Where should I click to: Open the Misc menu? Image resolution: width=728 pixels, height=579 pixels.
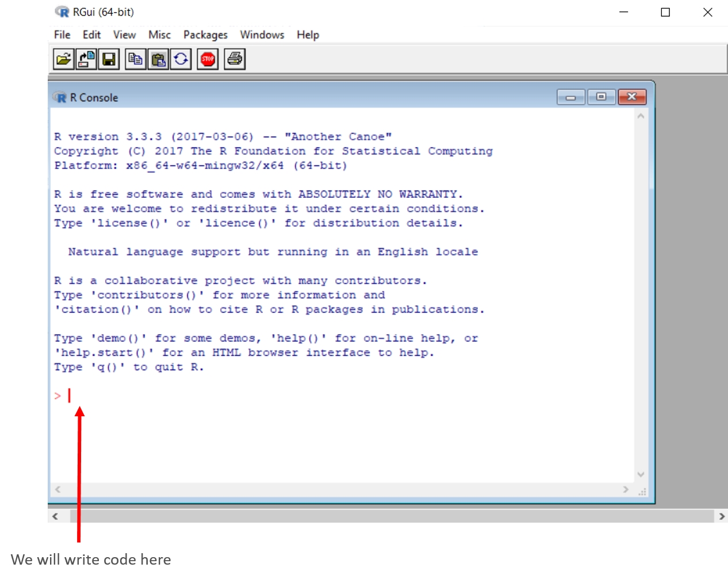click(159, 34)
